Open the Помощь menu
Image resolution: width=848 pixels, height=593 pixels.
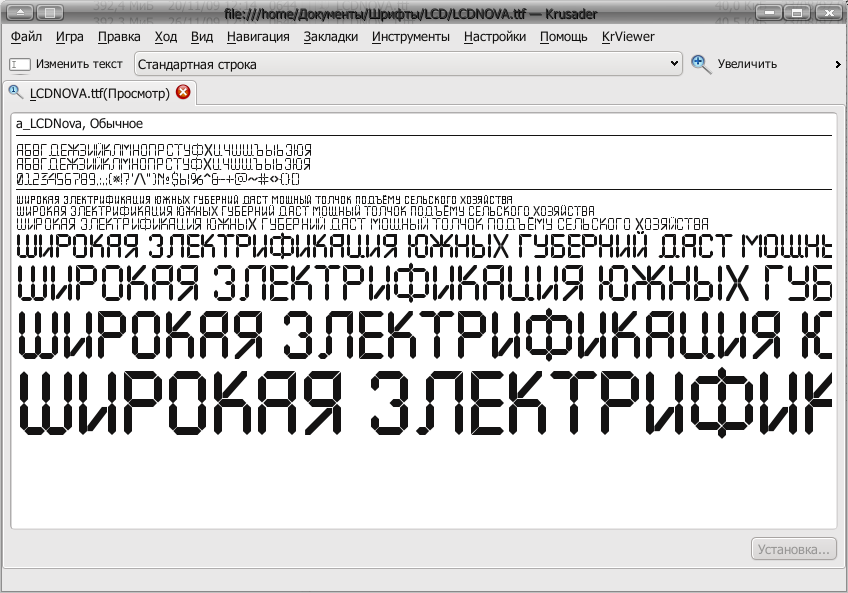point(564,37)
